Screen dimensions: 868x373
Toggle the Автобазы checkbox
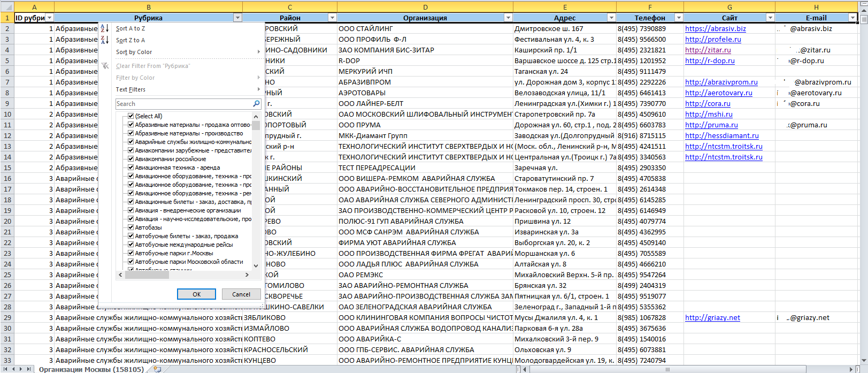[x=130, y=227]
